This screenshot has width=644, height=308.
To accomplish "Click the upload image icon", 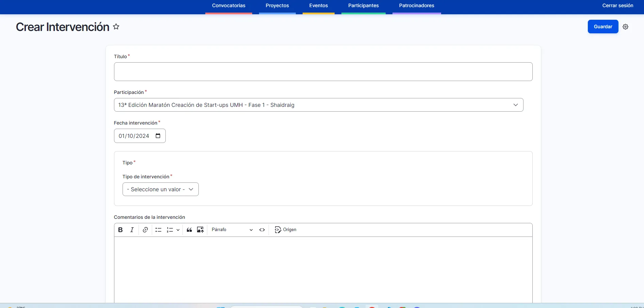I will pos(200,230).
